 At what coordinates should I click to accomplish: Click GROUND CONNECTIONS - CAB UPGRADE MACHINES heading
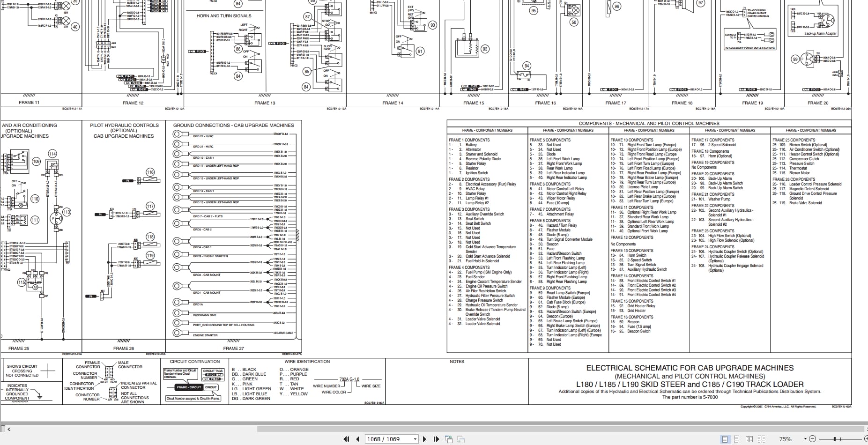pos(234,125)
